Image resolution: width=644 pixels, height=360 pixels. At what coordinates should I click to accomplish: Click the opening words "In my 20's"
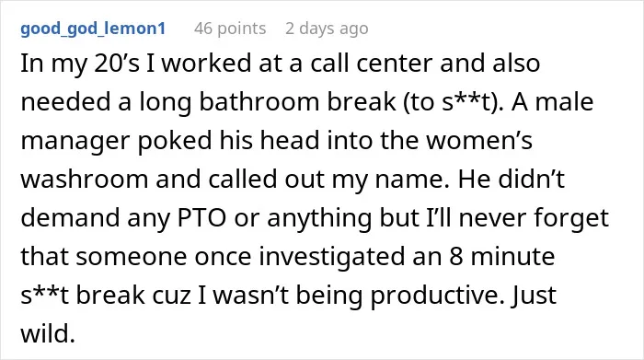pyautogui.click(x=80, y=64)
